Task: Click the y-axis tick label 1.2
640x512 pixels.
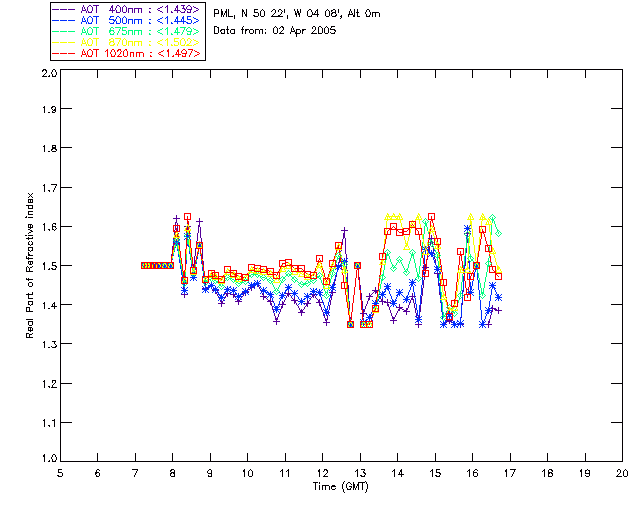Action: [x=49, y=384]
